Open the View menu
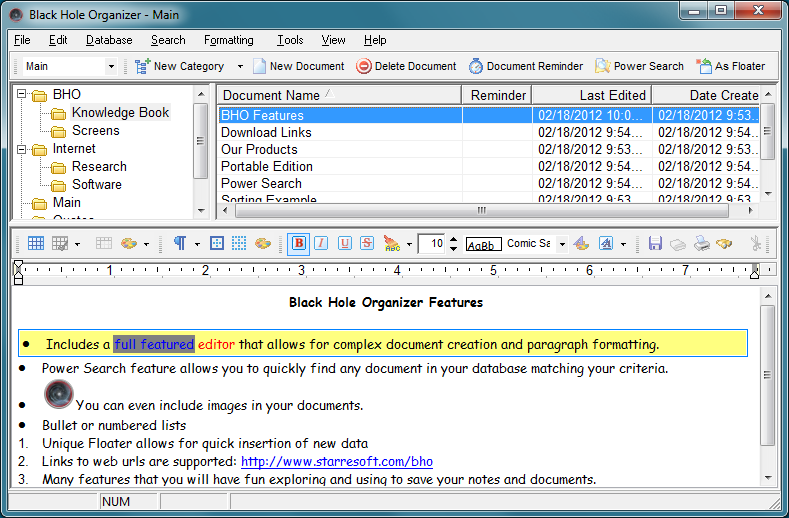 tap(333, 40)
